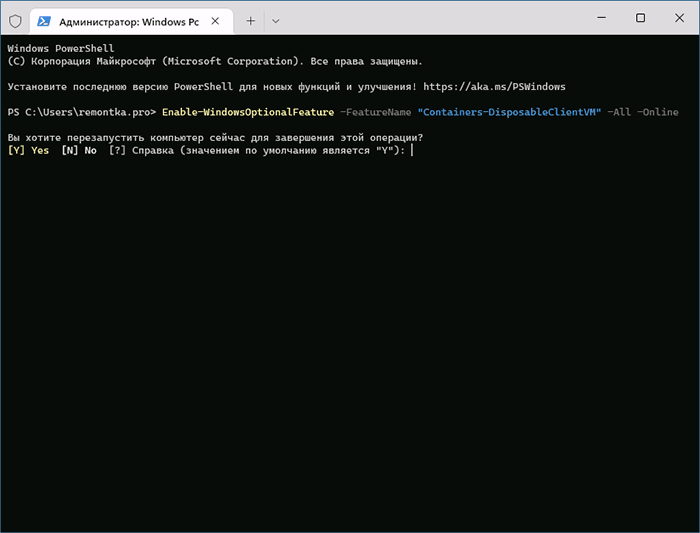The image size is (700, 533).
Task: Minimize the Terminal window
Action: (601, 18)
